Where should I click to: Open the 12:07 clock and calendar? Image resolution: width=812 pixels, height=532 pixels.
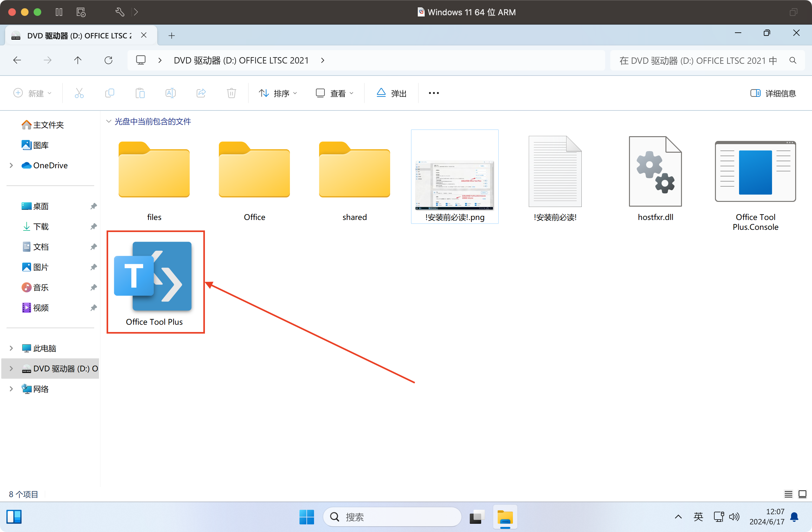click(x=767, y=517)
